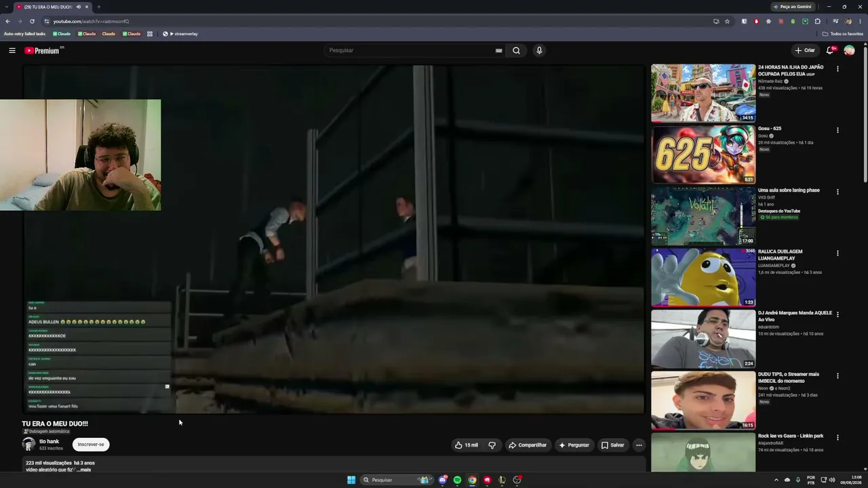The width and height of the screenshot is (868, 488).
Task: Show hidden system tray icons
Action: coord(776,480)
